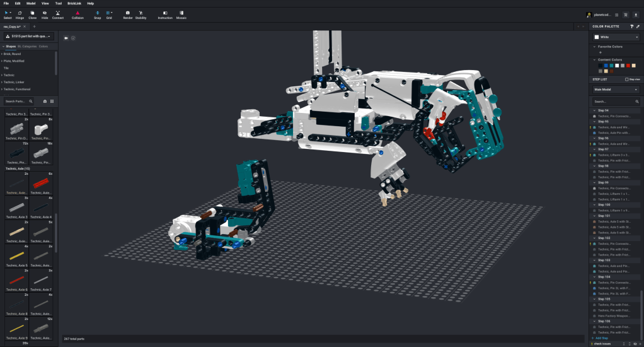Screen dimensions: 644x347
Task: Open Instruction maker
Action: [165, 15]
